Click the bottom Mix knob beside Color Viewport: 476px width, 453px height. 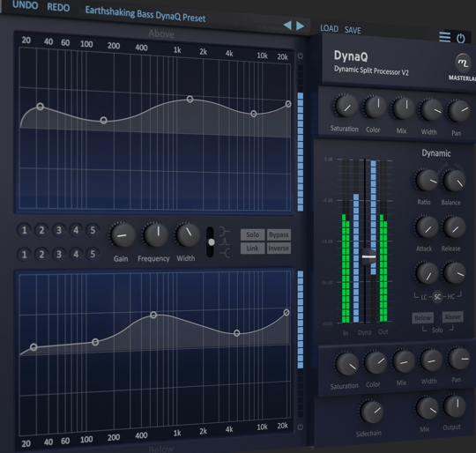pos(404,361)
